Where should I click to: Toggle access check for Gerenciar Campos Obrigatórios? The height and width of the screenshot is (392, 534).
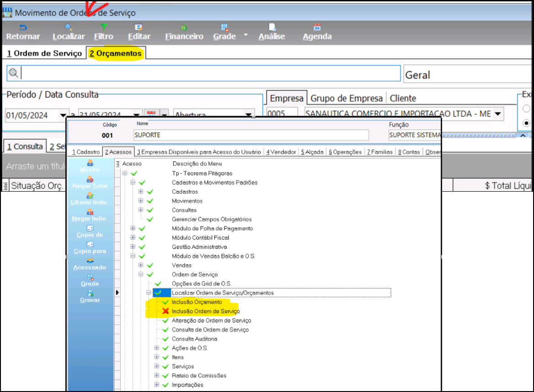pos(150,219)
